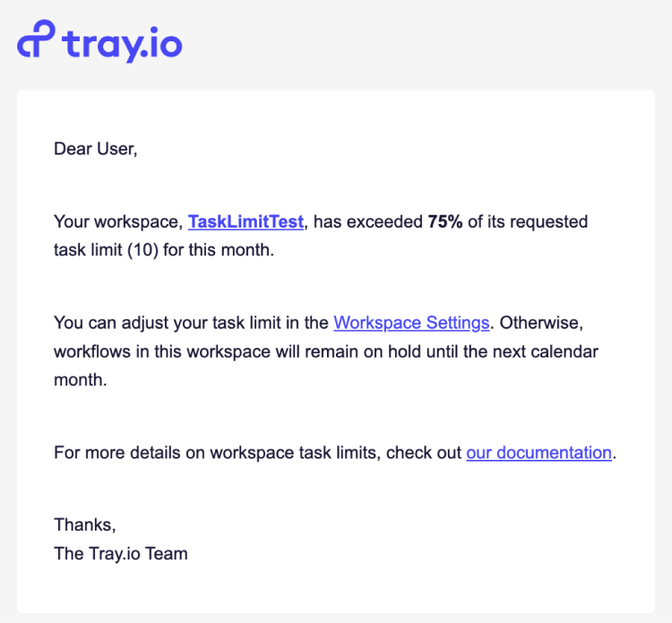Click the bold 75% text
The image size is (672, 623).
[x=445, y=222]
